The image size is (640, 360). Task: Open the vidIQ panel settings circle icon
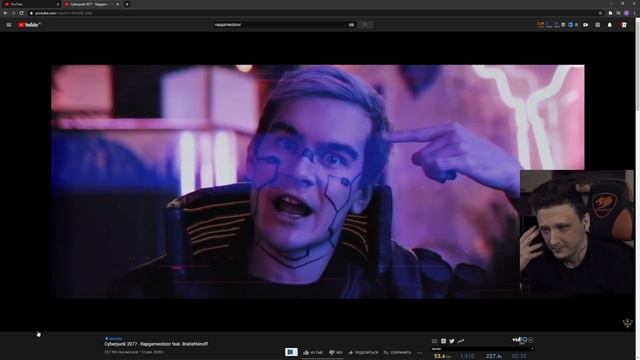click(x=531, y=340)
